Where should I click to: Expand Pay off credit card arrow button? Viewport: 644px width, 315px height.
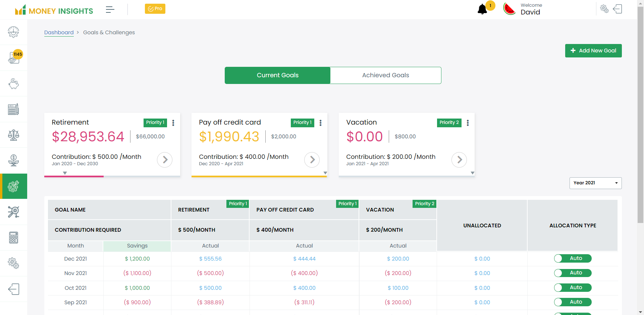pyautogui.click(x=312, y=160)
